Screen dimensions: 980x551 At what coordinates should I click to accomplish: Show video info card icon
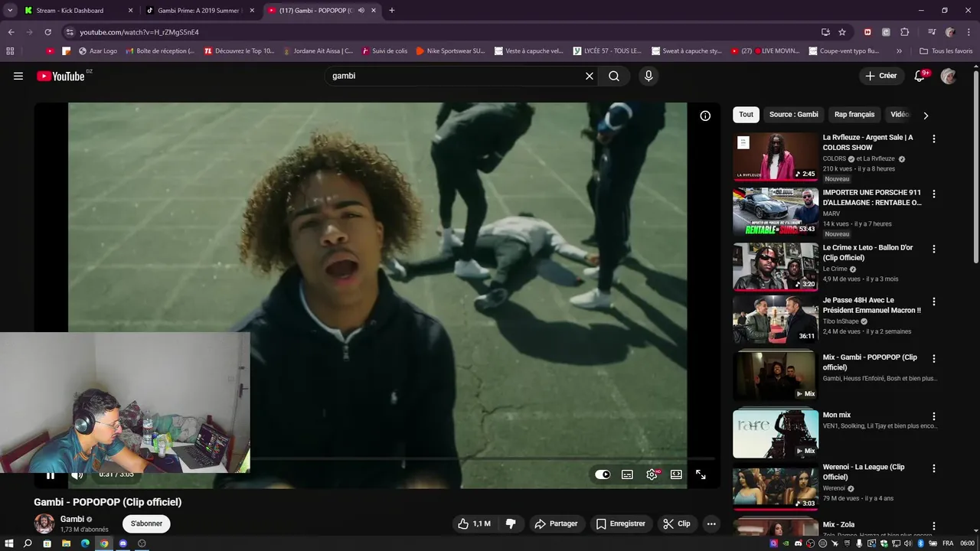(x=705, y=116)
